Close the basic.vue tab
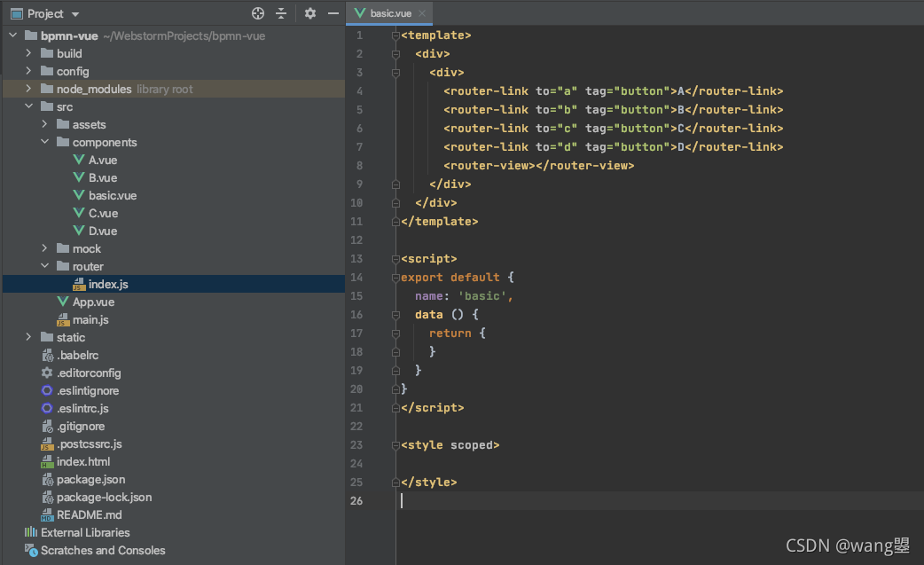Screen dimensions: 924x565 [x=422, y=13]
